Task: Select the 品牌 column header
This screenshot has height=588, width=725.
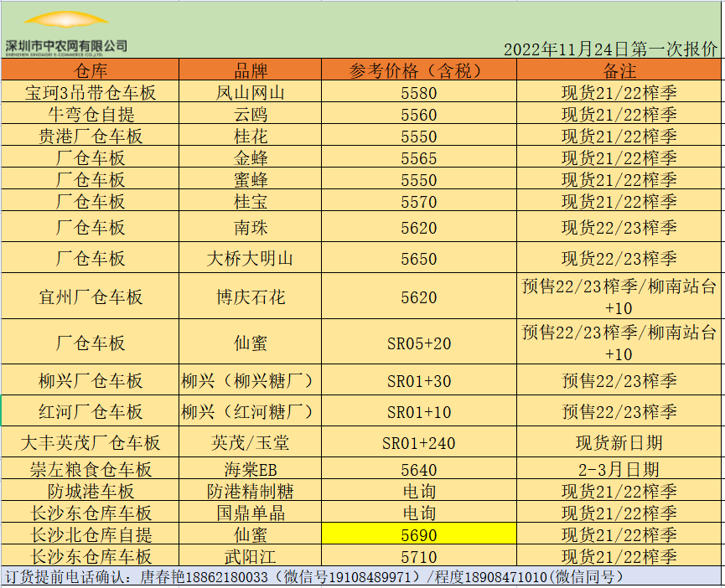Action: point(251,70)
